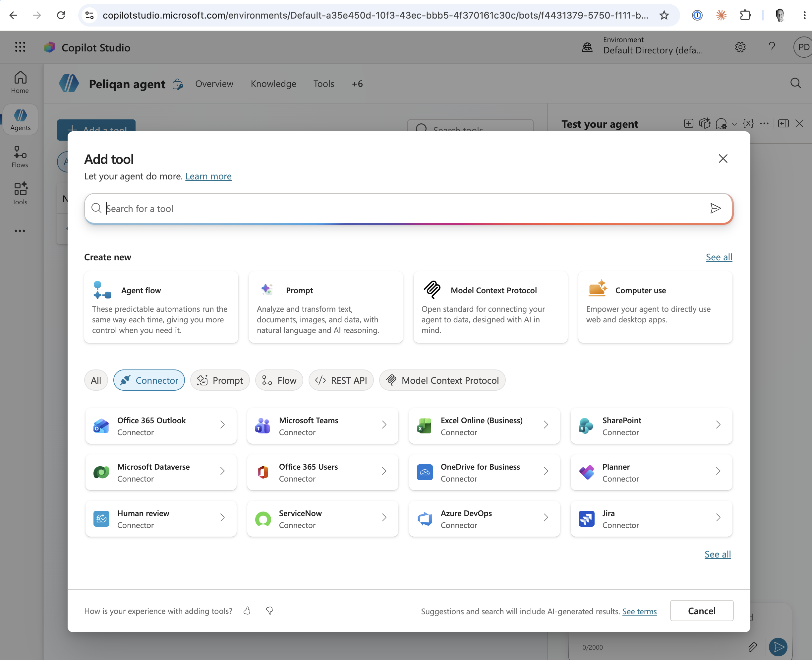Image resolution: width=812 pixels, height=660 pixels.
Task: Expand the Office 365 Outlook connector chevron
Action: point(222,425)
